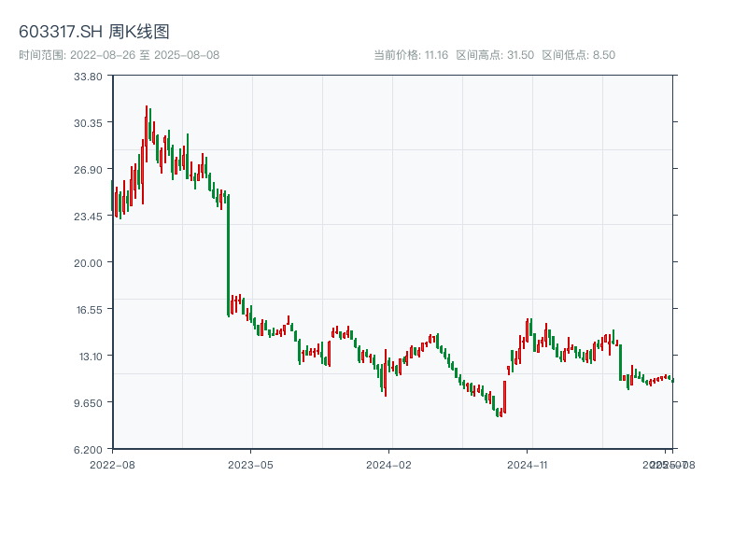Click the 区间高点 31.50 label
747x560 pixels.
tap(495, 55)
